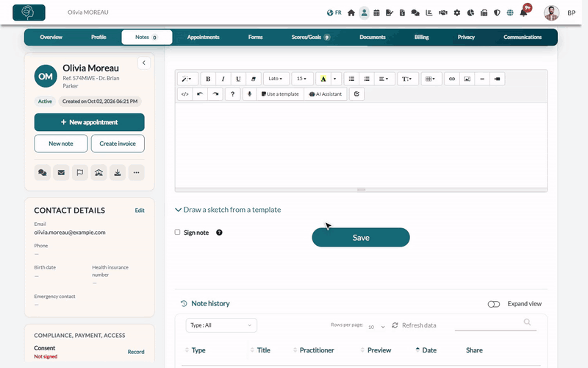588x368 pixels.
Task: Insert a numbered list
Action: coord(366,79)
